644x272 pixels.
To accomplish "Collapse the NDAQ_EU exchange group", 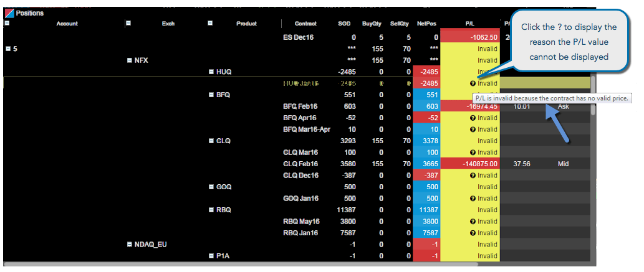I will [130, 244].
